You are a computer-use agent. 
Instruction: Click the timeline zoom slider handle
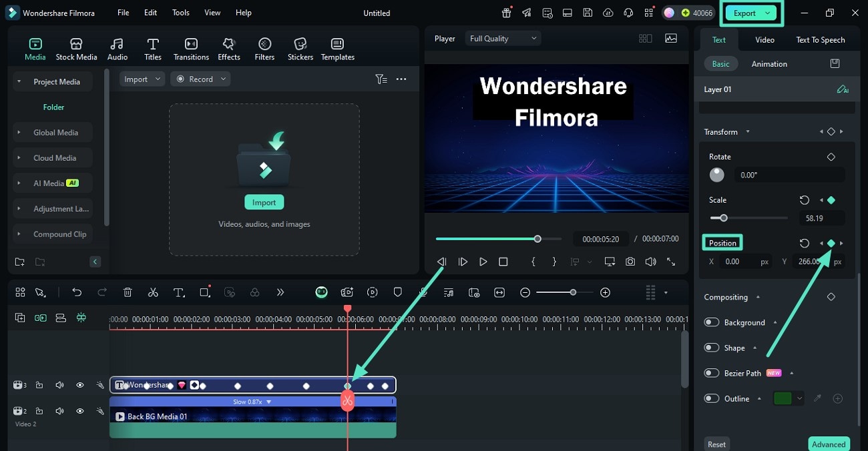click(x=573, y=292)
